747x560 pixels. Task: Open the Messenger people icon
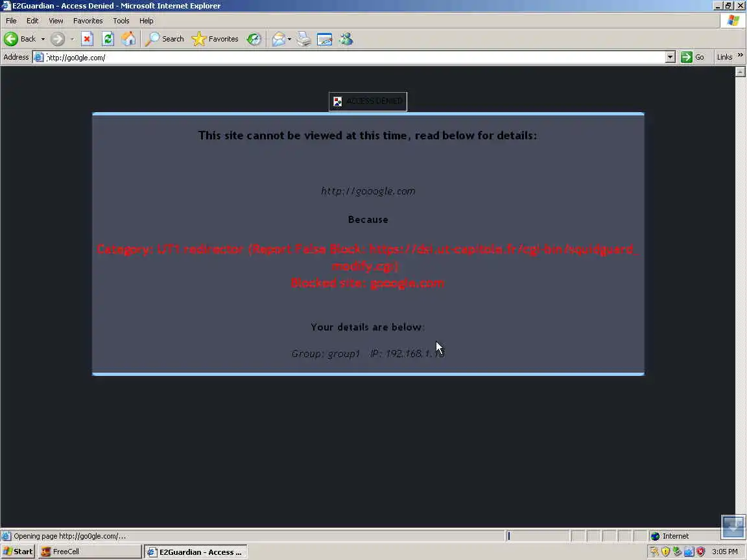coord(346,39)
